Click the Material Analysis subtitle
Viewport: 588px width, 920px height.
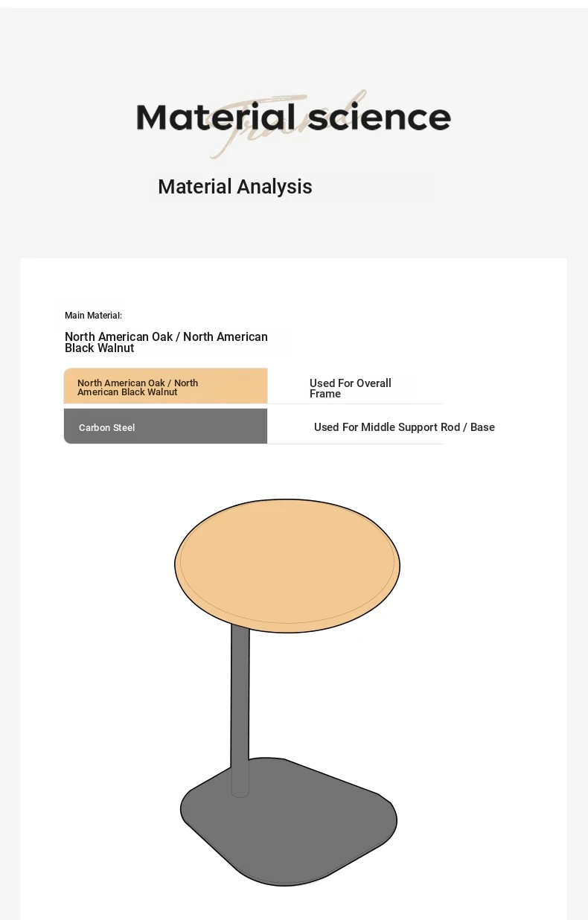pyautogui.click(x=235, y=187)
